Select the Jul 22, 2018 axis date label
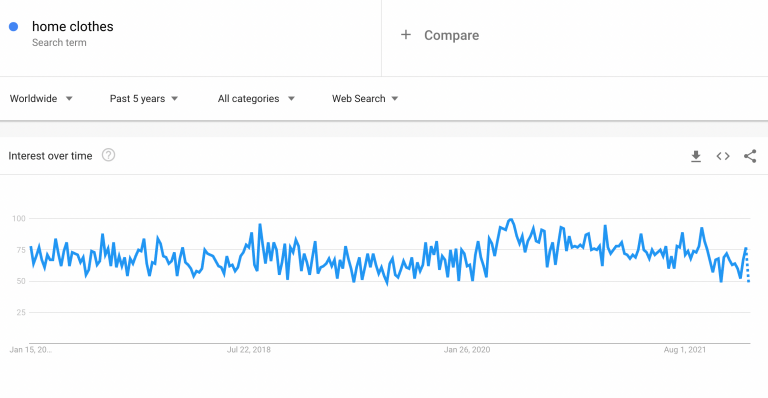768x398 pixels. click(249, 350)
